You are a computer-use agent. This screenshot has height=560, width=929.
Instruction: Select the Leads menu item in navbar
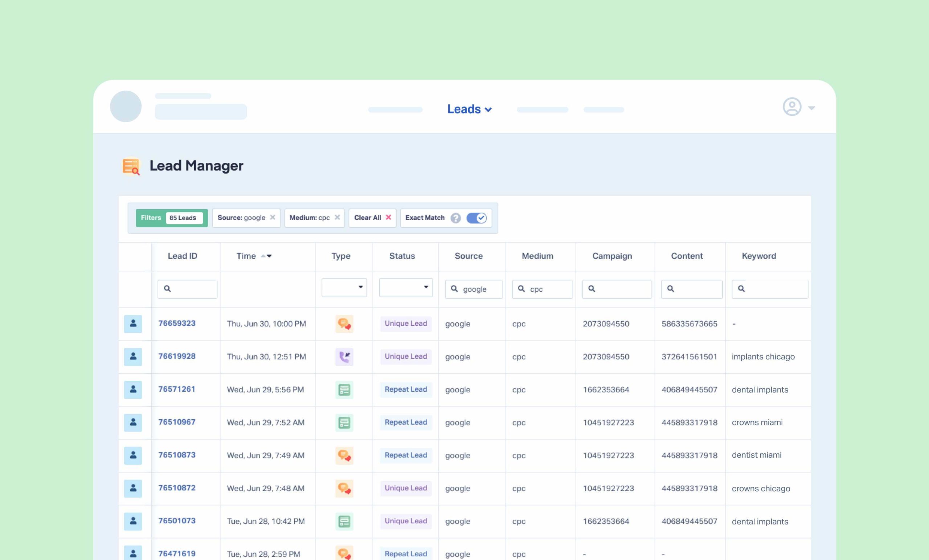[469, 108]
